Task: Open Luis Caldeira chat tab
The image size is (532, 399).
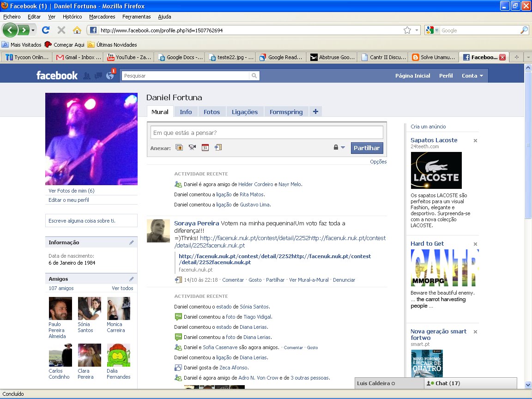Action: click(x=389, y=383)
